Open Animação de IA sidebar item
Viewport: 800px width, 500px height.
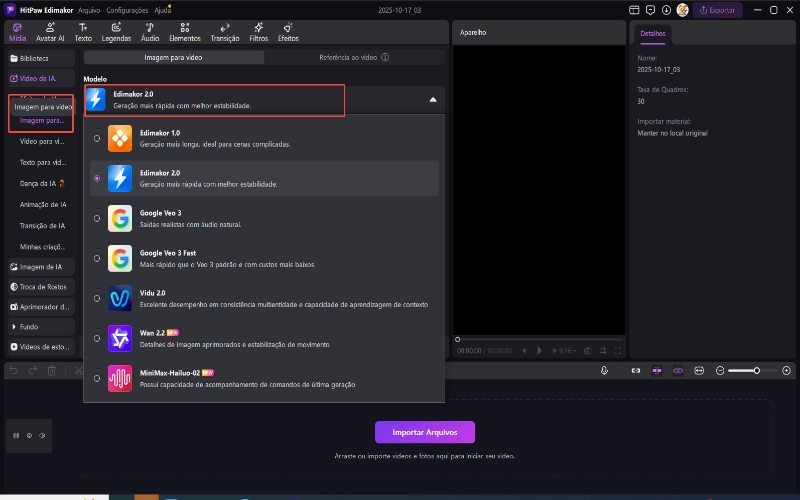click(x=43, y=205)
